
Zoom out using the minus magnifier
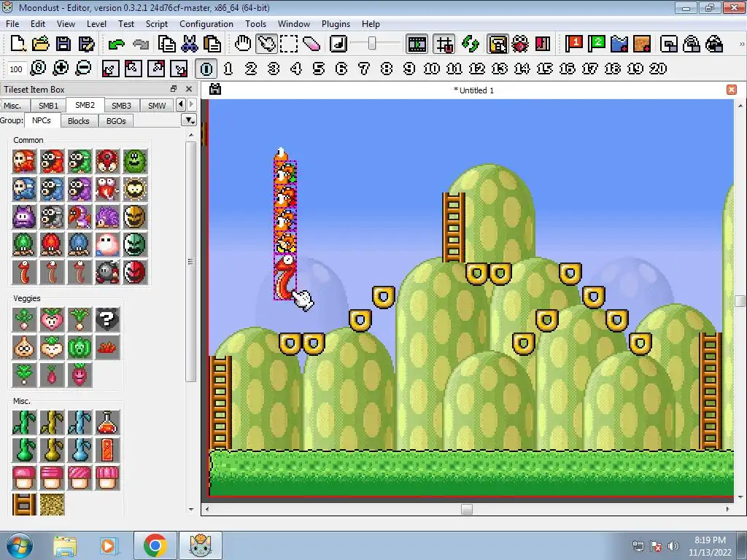click(x=83, y=68)
